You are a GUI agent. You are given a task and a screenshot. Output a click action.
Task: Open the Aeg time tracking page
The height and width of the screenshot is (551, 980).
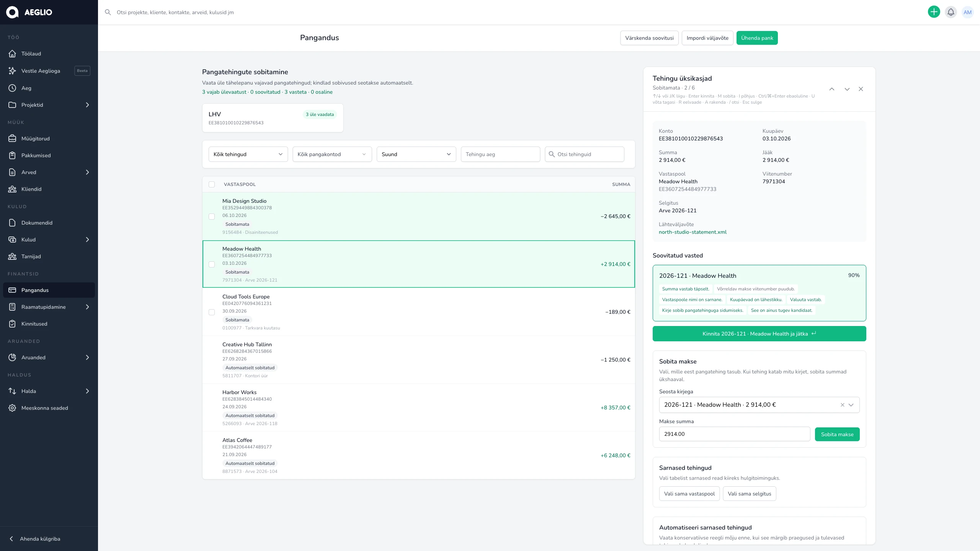point(49,88)
